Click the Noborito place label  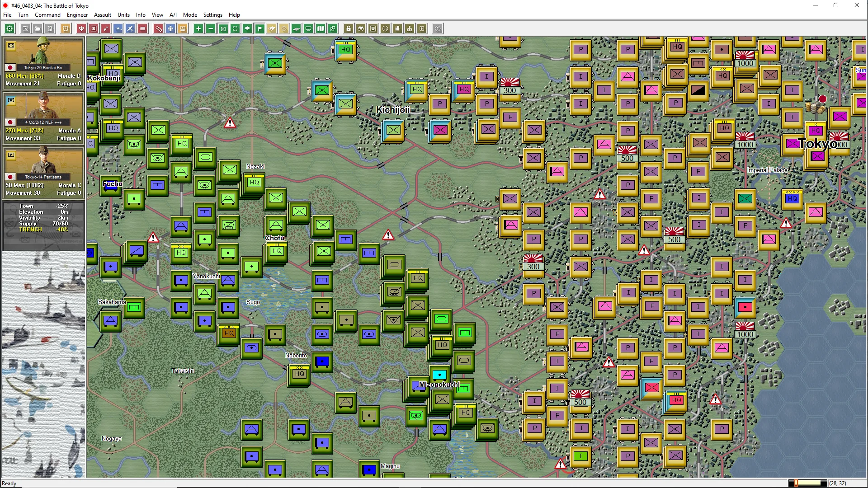pos(296,356)
